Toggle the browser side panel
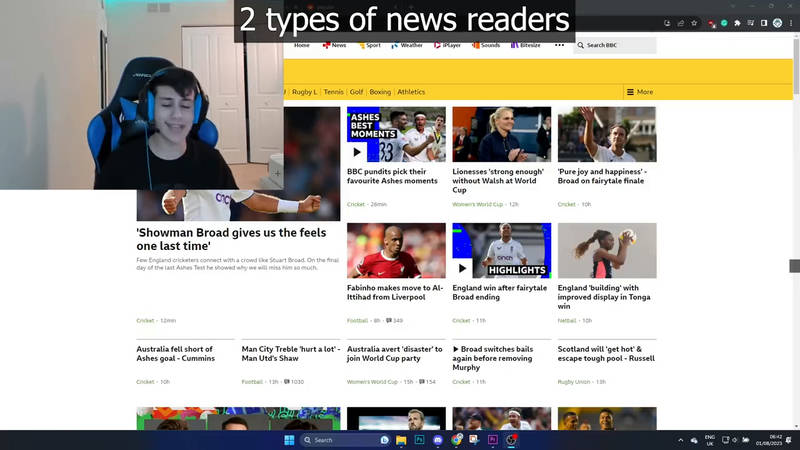Screen dimensions: 800x450 (764, 23)
